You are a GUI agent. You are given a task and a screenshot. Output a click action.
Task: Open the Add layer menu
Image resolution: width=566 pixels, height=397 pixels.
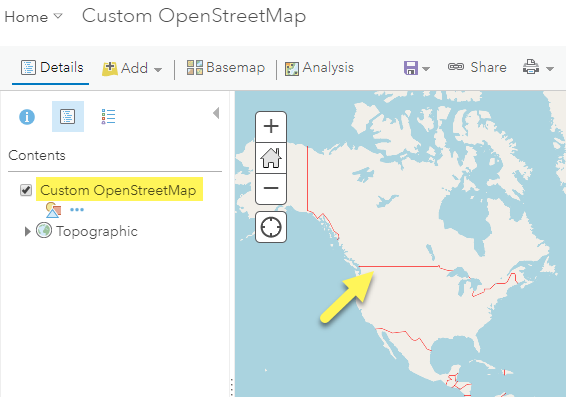pos(132,68)
